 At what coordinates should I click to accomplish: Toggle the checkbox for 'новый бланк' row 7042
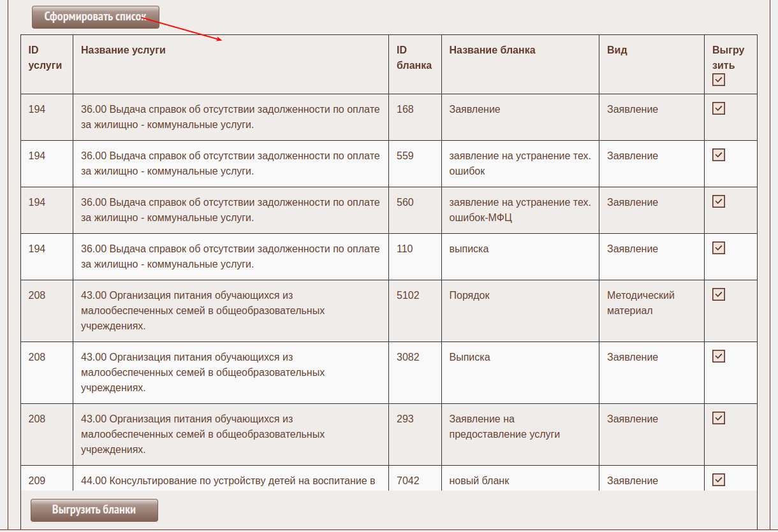pyautogui.click(x=719, y=480)
